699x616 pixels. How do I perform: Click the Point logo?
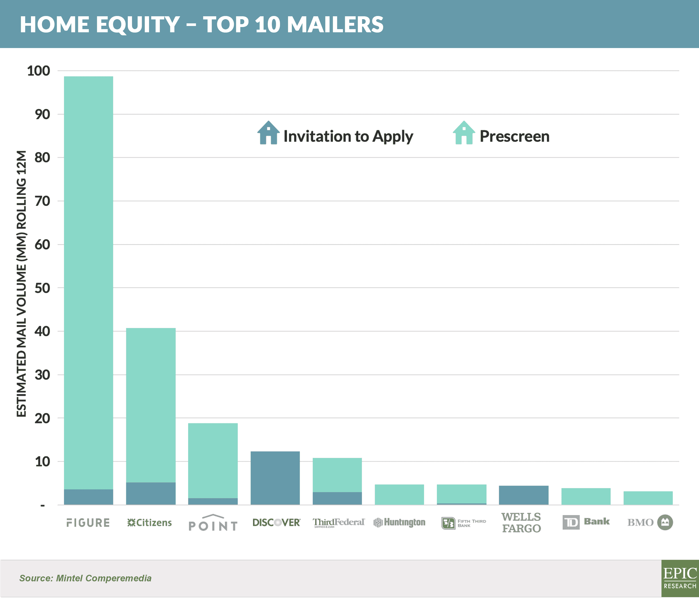point(213,523)
